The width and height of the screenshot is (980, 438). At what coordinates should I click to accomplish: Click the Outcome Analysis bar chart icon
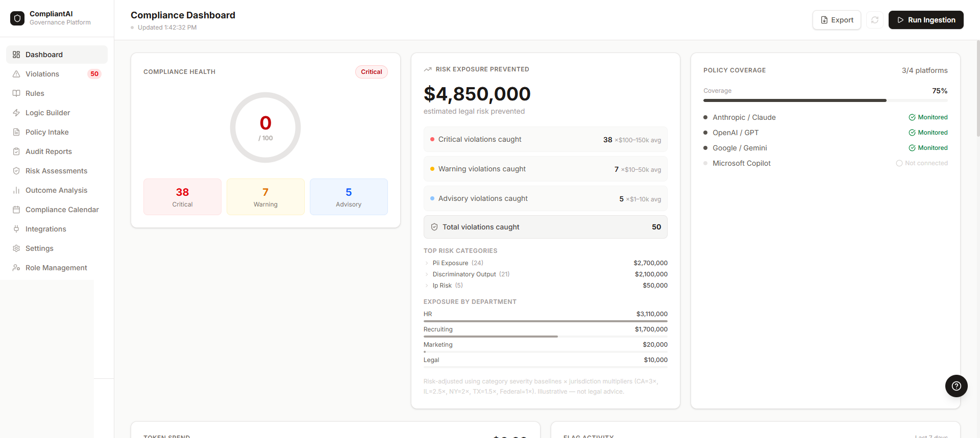16,190
